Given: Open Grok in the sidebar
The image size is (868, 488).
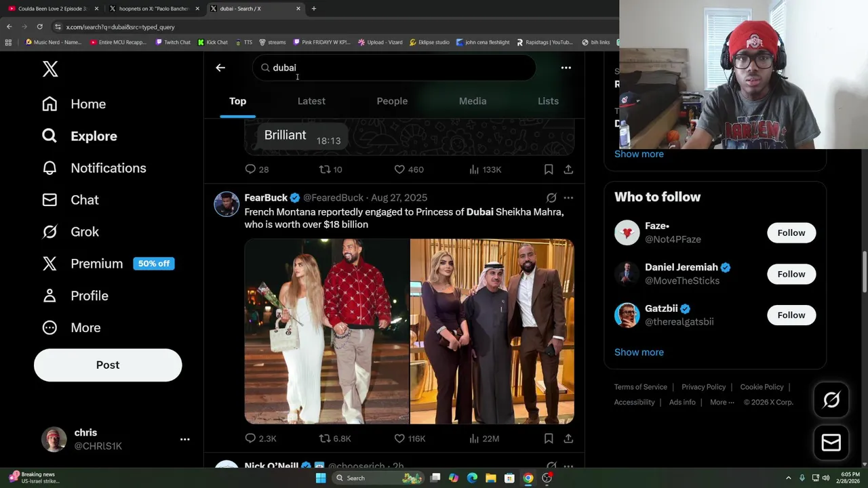Looking at the screenshot, I should tap(70, 232).
